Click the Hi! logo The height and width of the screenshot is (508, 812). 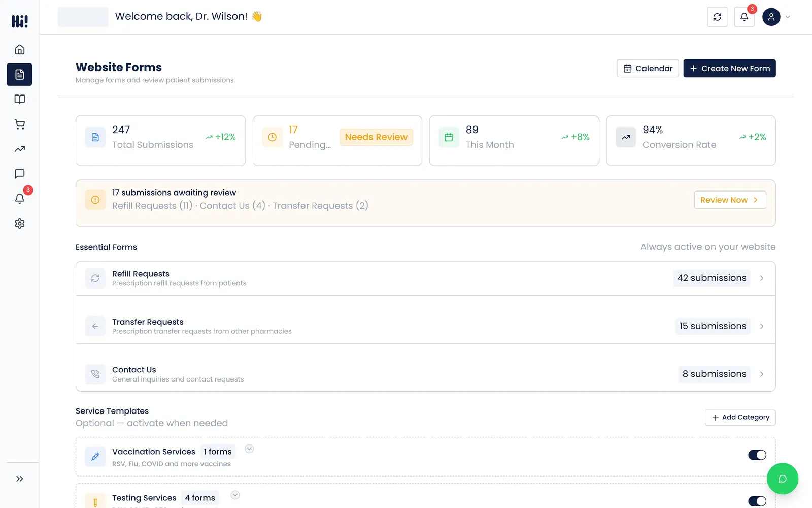(x=20, y=21)
